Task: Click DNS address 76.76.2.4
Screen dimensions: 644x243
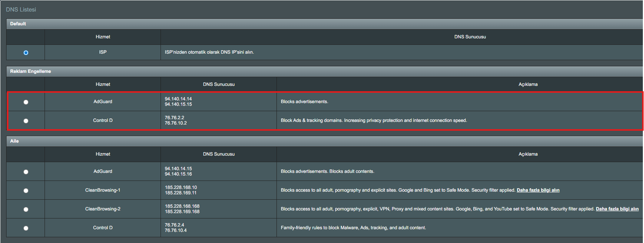Action: click(x=174, y=225)
